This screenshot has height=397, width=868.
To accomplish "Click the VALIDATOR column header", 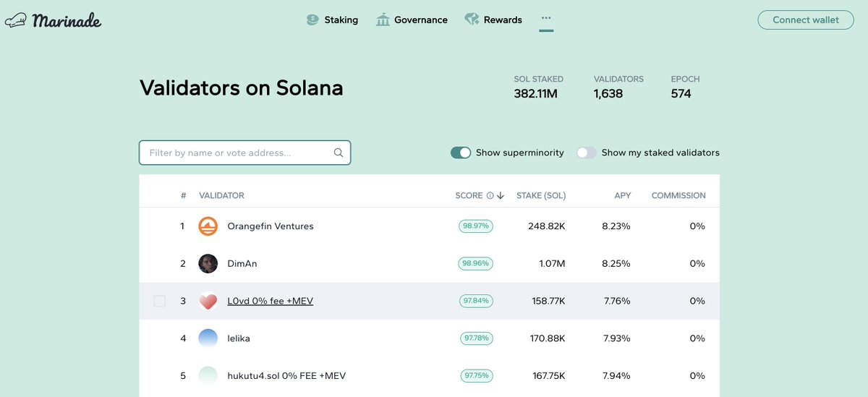I will pyautogui.click(x=221, y=195).
